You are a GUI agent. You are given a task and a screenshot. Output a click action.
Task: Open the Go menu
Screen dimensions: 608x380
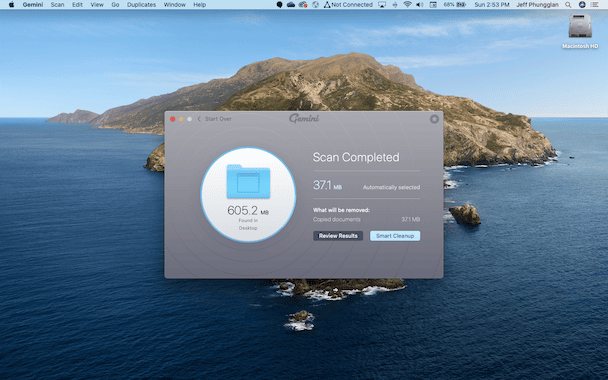115,5
